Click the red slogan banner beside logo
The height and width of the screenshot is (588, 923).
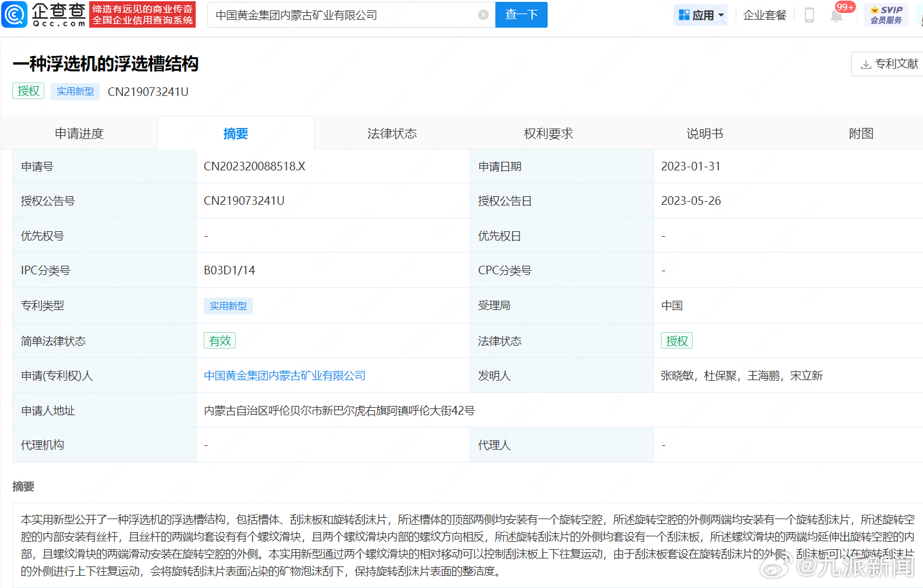pyautogui.click(x=143, y=14)
